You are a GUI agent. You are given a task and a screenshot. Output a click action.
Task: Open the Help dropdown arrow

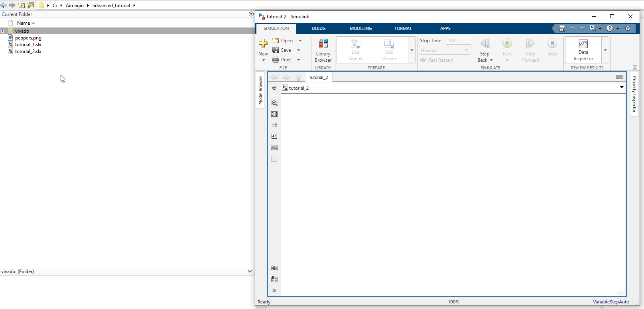(618, 29)
